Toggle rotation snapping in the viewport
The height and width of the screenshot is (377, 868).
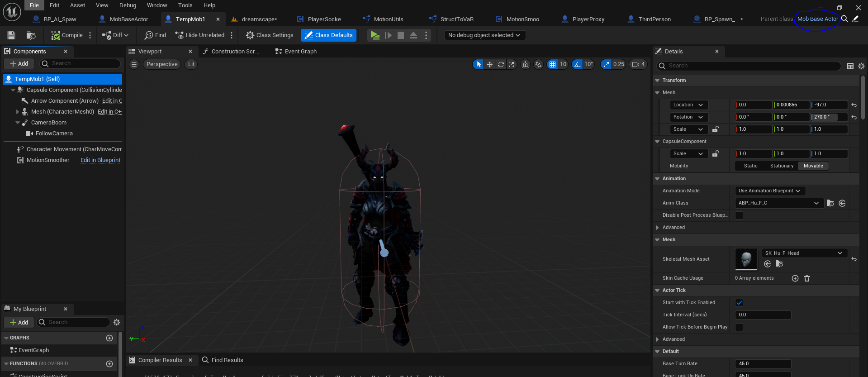577,64
